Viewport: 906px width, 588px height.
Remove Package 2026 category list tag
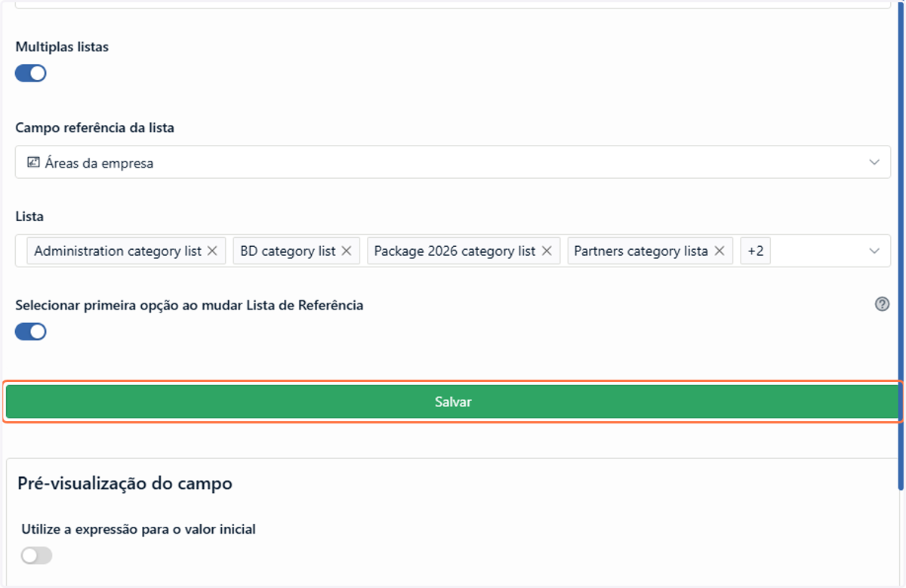(547, 251)
